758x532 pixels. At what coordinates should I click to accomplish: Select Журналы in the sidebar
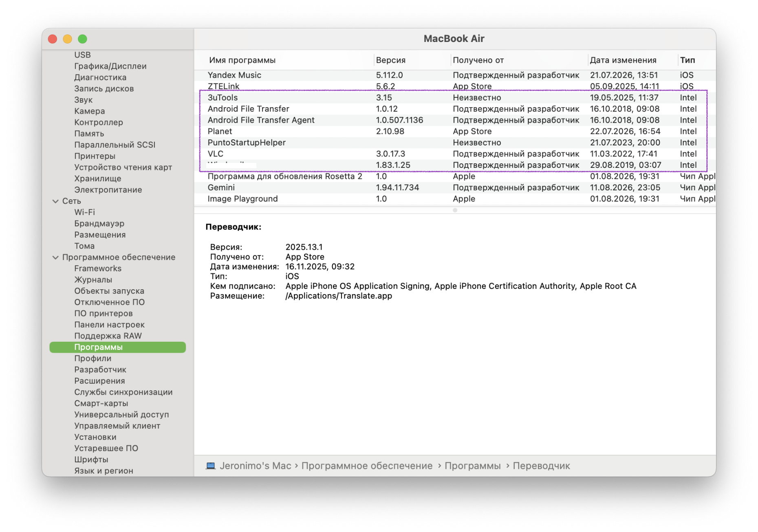(93, 280)
